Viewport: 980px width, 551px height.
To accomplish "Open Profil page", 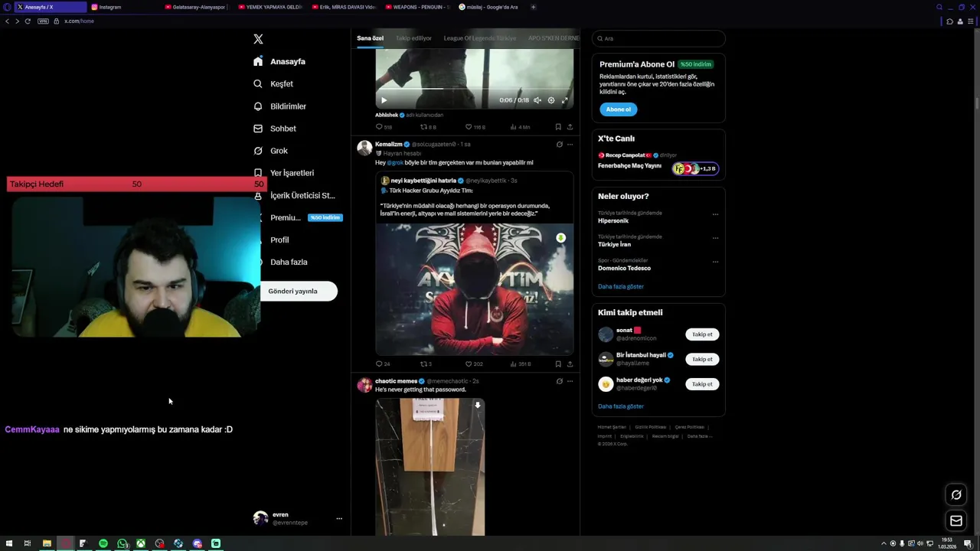I will click(x=279, y=240).
